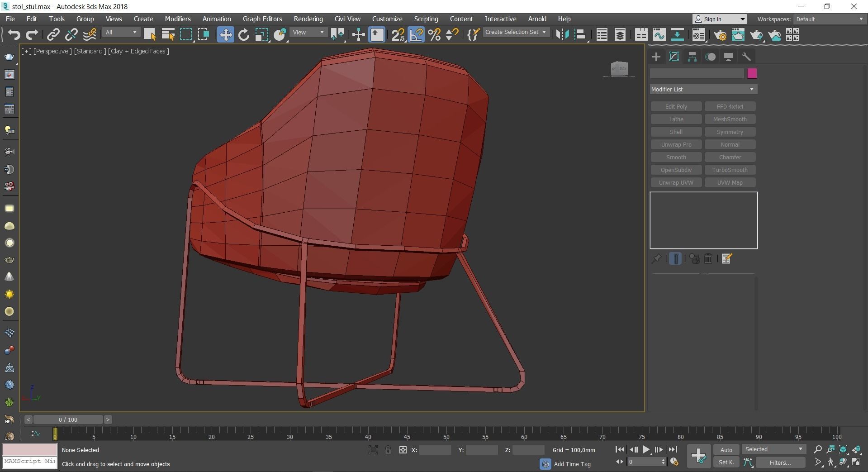Image resolution: width=868 pixels, height=472 pixels.
Task: Open the Utilities wrench panel tab
Action: pos(746,57)
